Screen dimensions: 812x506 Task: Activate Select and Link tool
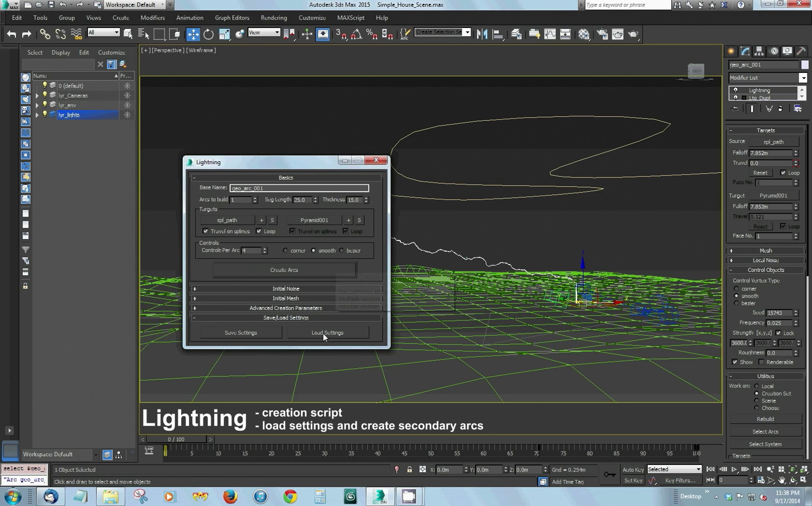click(x=45, y=34)
